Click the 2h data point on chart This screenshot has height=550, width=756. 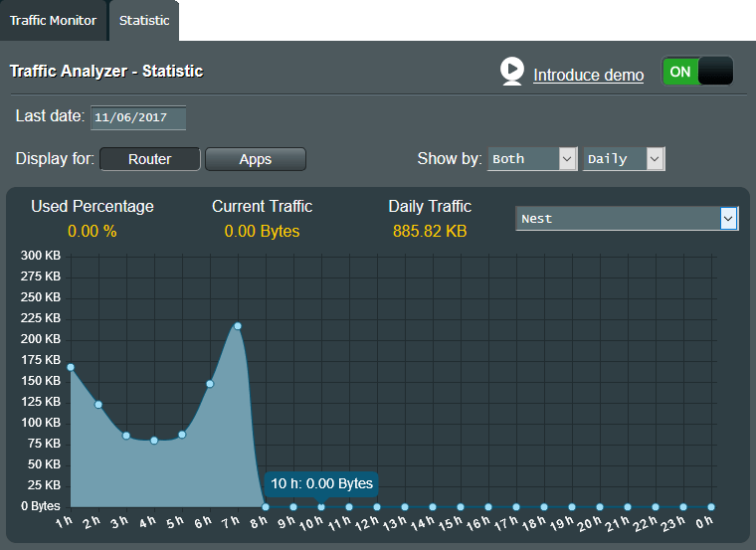pos(98,405)
